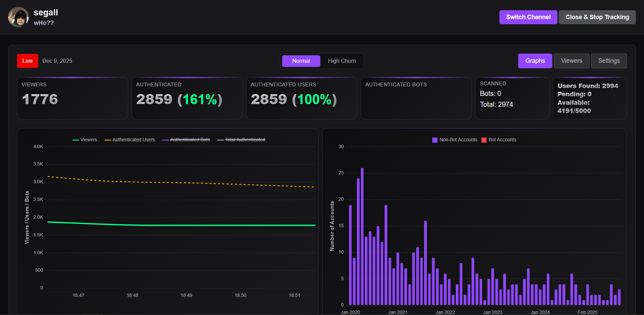Click the red Live status badge

point(28,61)
